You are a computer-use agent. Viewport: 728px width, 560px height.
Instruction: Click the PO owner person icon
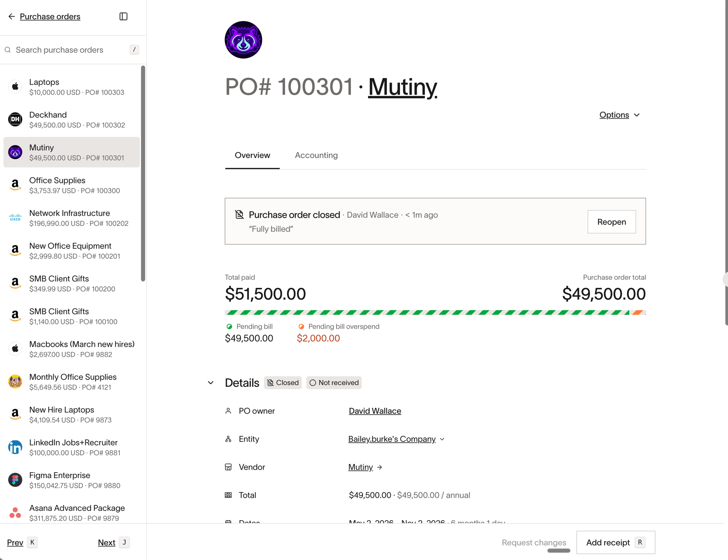228,411
